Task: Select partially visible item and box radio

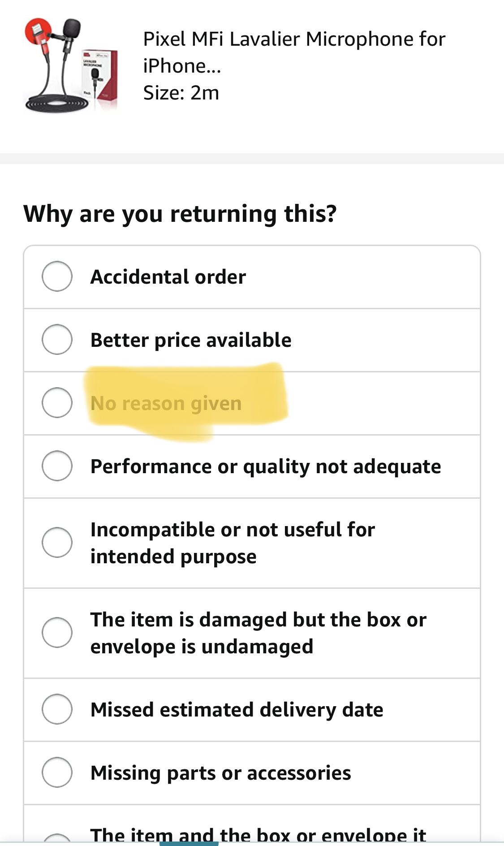Action: point(57,839)
